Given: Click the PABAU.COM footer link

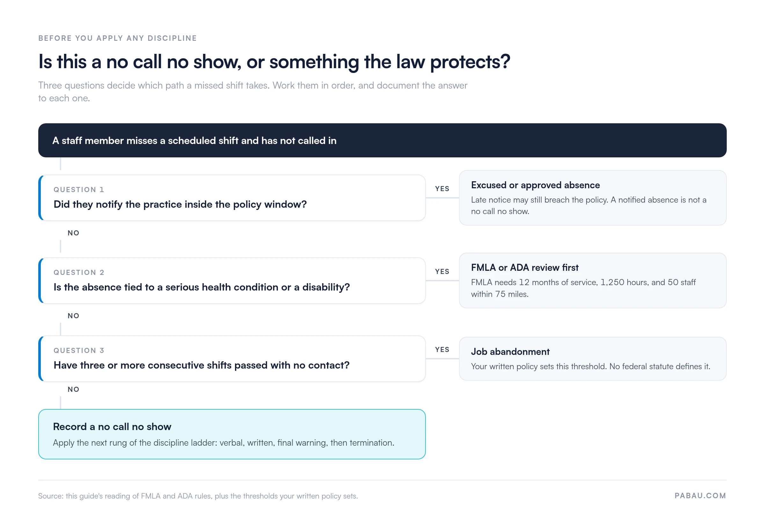Looking at the screenshot, I should pos(700,495).
